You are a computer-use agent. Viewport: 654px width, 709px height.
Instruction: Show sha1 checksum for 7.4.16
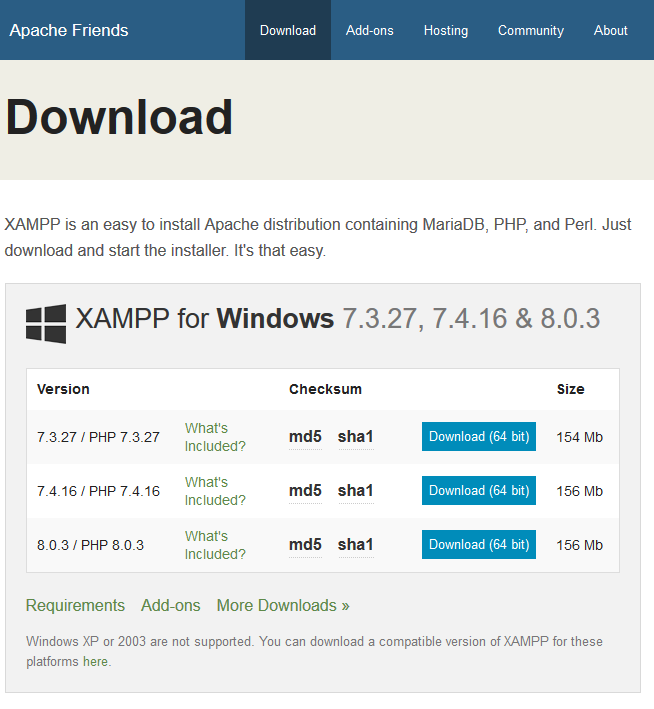(x=355, y=491)
